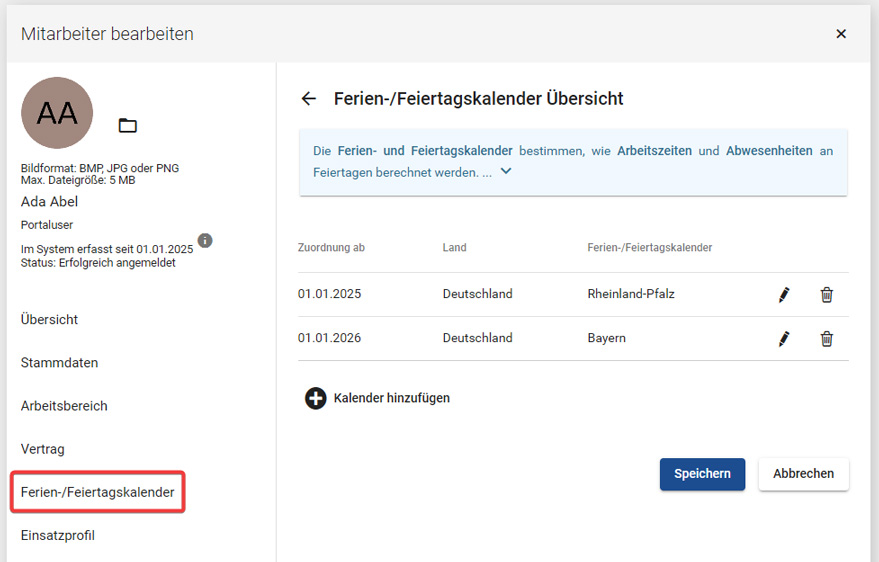
Task: Click the Ferien-/Feiertagskalender Übersicht heading
Action: point(479,99)
